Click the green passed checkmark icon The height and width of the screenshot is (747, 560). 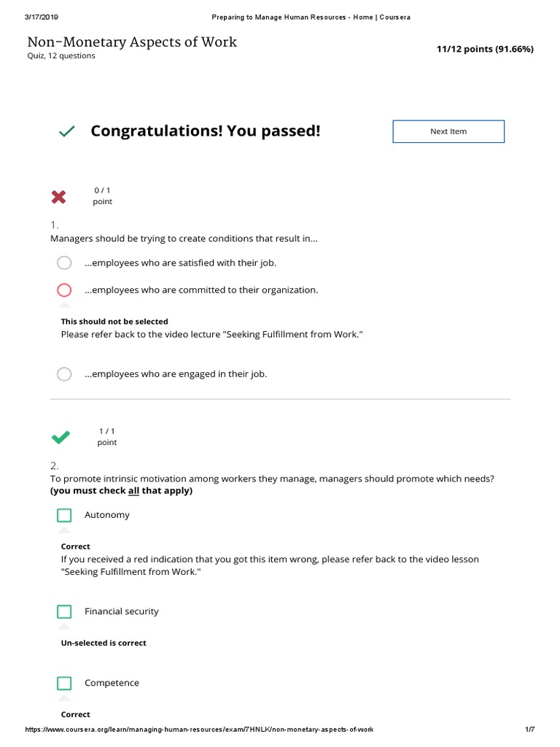point(66,131)
